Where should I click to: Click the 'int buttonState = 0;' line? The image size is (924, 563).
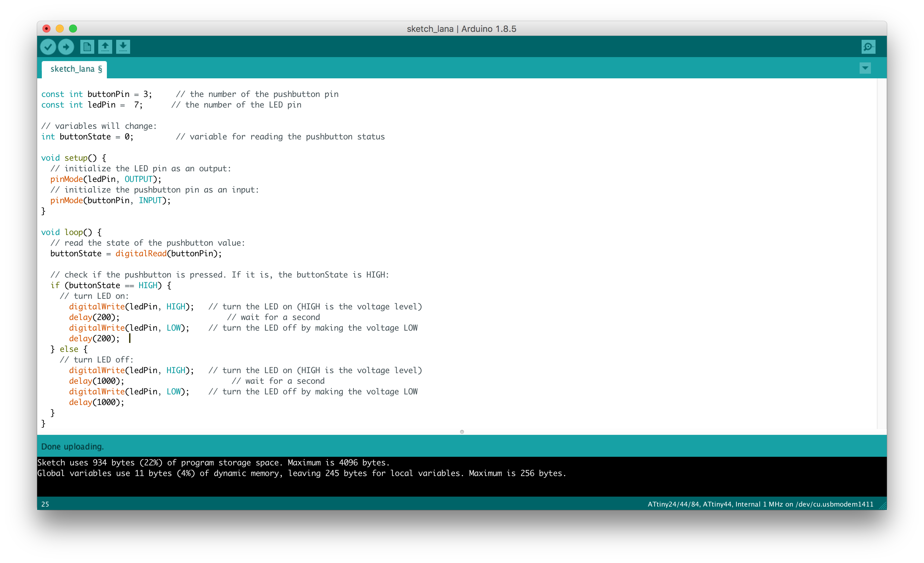pos(87,136)
